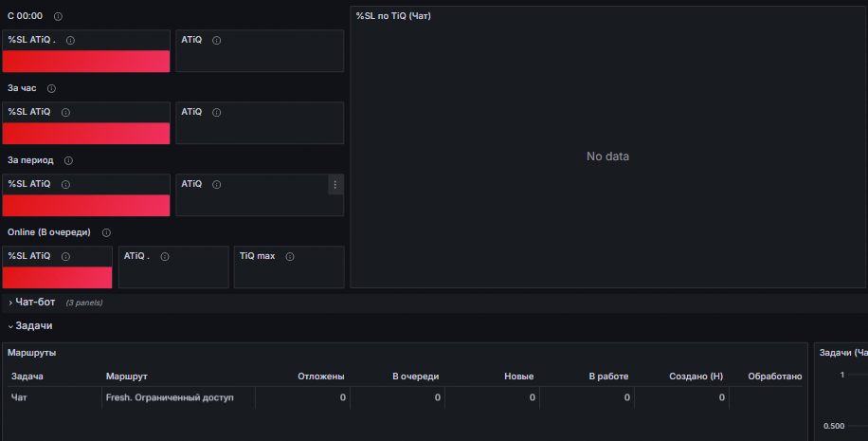Open the '%SL по TiQ (Чат)' panel title
This screenshot has width=868, height=441.
[393, 16]
